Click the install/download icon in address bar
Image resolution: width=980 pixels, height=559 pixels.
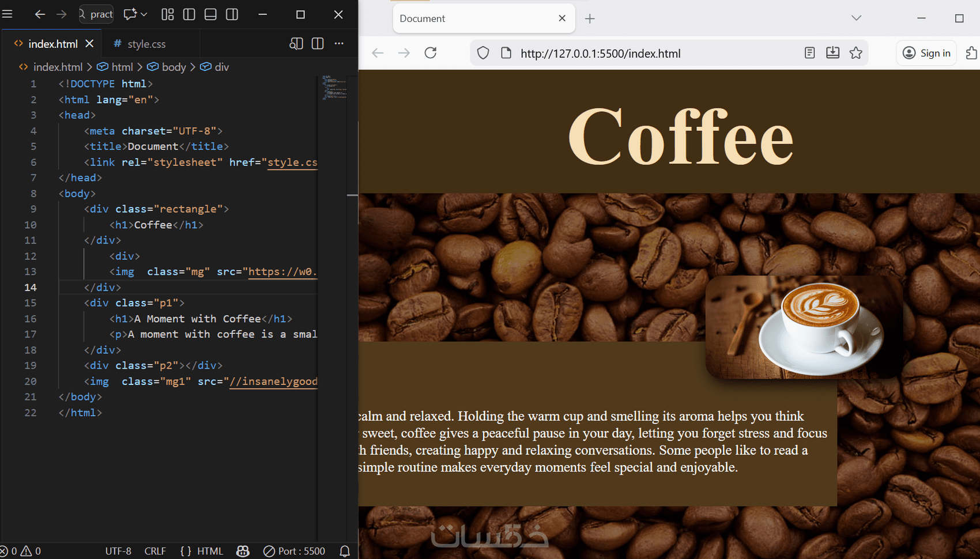833,53
